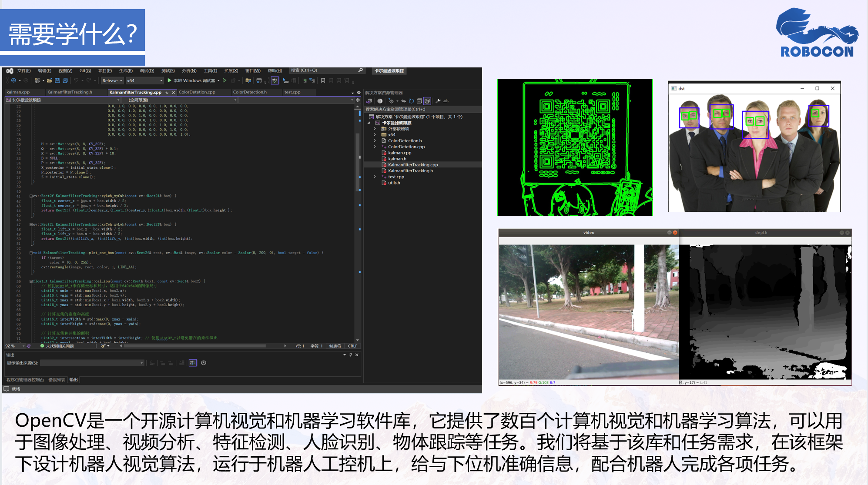Toggle the auto-hide pin of the Output panel
Viewport: 868px width, 485px height.
click(x=350, y=355)
